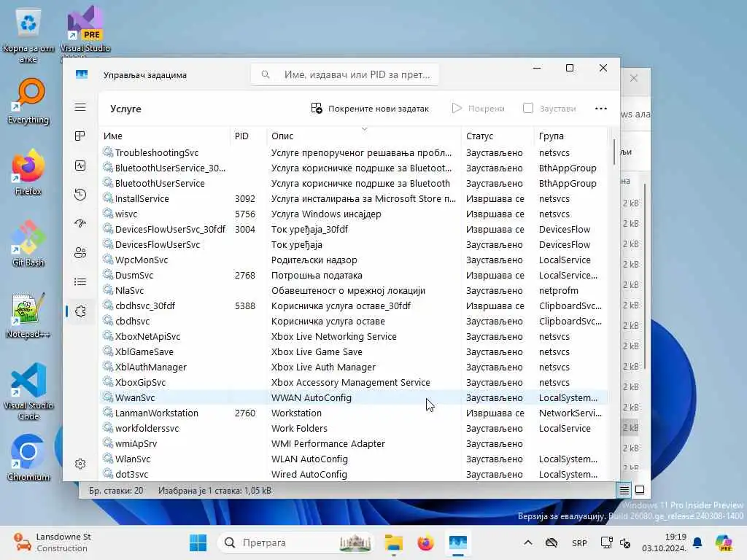Click the Task Manager search field
Screen dimensions: 747x560
(x=345, y=75)
